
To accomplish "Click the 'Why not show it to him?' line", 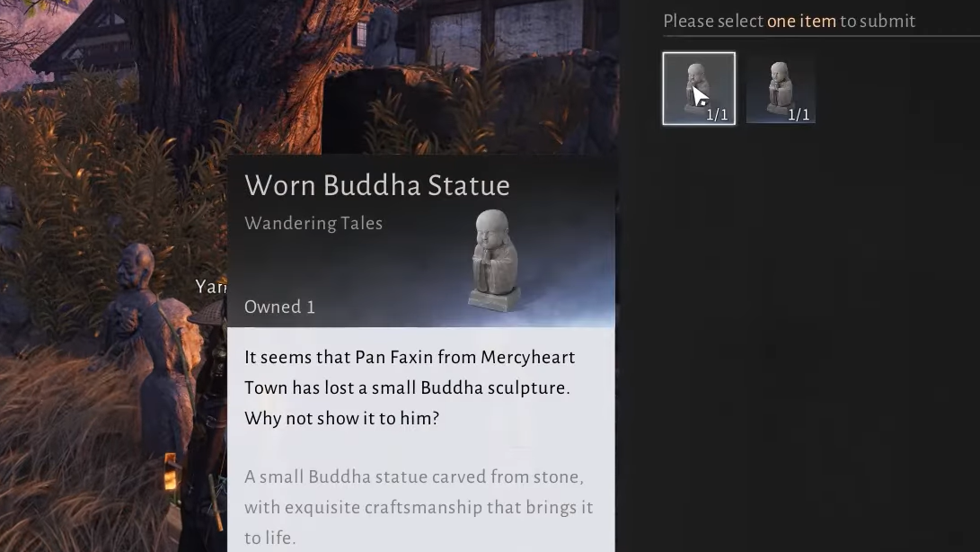I will (342, 418).
